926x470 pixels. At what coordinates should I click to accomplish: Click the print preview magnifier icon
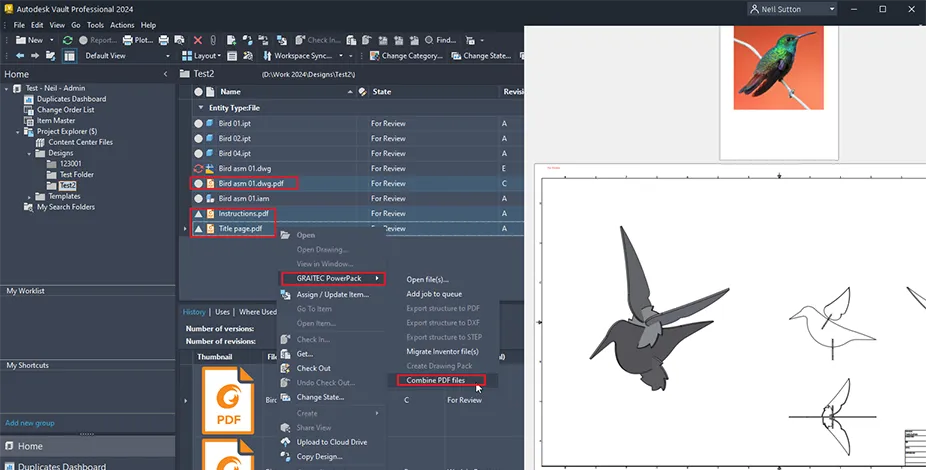(x=180, y=40)
